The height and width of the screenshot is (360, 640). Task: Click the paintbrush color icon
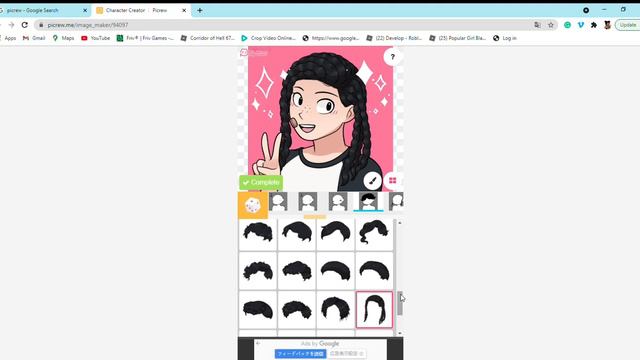click(x=372, y=180)
